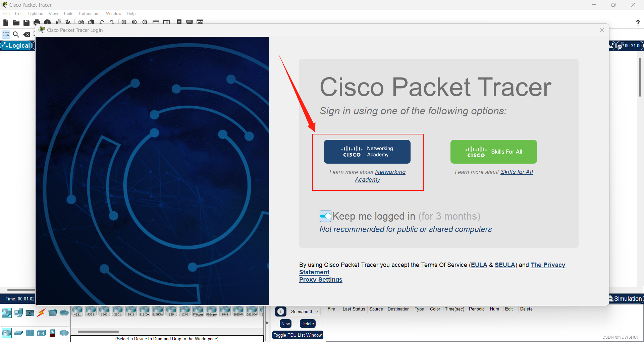The image size is (644, 342).
Task: Click the 00:31:00 environment time button
Action: [x=630, y=46]
